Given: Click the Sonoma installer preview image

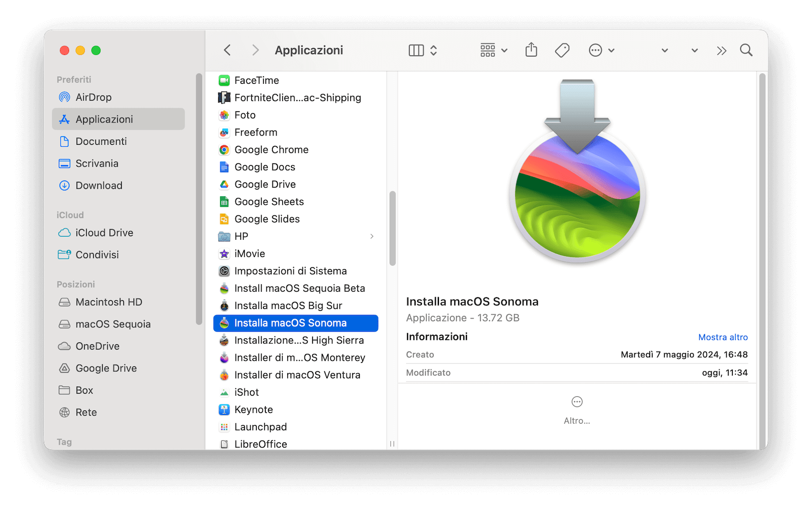Looking at the screenshot, I should point(578,172).
